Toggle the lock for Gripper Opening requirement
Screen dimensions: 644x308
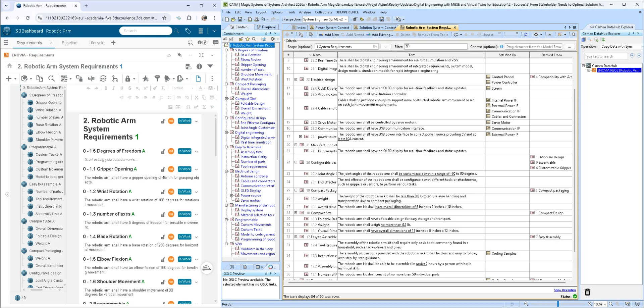[163, 169]
